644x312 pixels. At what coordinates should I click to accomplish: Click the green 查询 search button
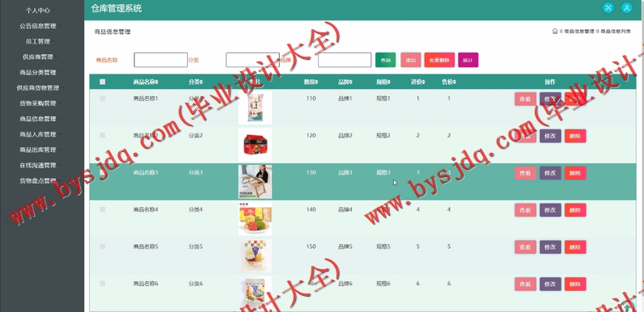point(386,60)
